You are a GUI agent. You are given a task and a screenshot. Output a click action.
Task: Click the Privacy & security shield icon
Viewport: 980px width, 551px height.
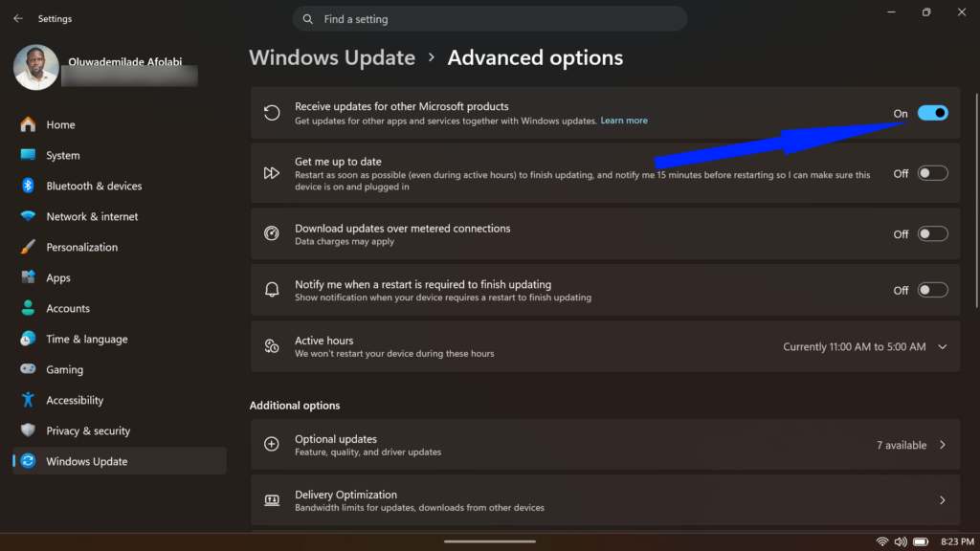(x=28, y=430)
